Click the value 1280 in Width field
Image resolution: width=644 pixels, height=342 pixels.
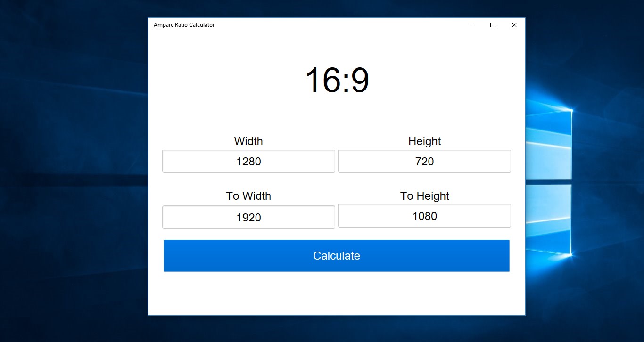pyautogui.click(x=248, y=161)
